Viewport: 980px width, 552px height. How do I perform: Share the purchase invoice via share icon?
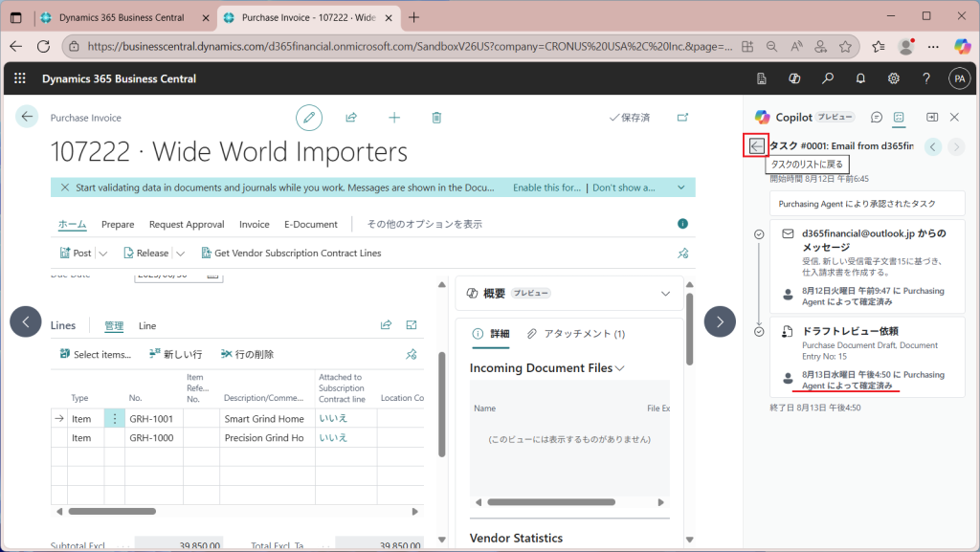click(x=351, y=118)
